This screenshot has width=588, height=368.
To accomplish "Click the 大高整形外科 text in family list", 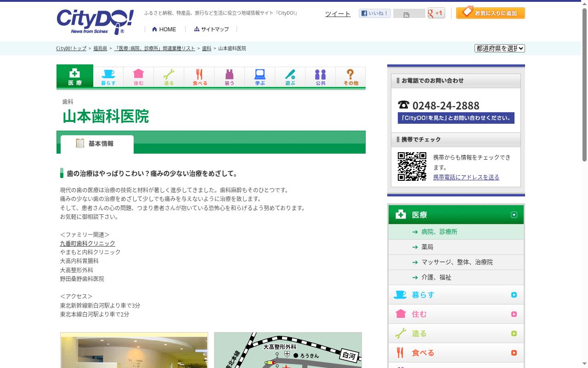I will 77,270.
